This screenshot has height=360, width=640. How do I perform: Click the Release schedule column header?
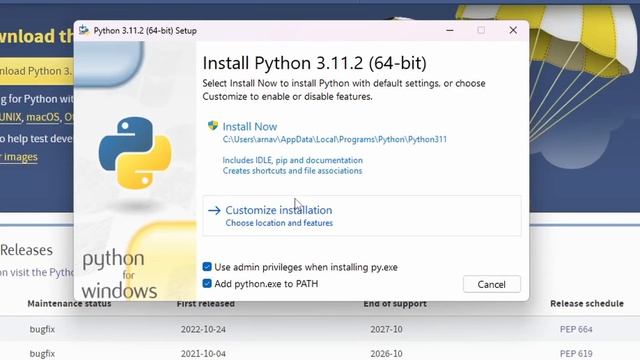click(587, 304)
